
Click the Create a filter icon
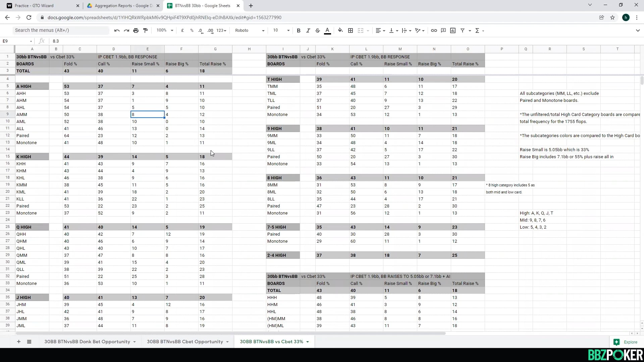click(463, 30)
